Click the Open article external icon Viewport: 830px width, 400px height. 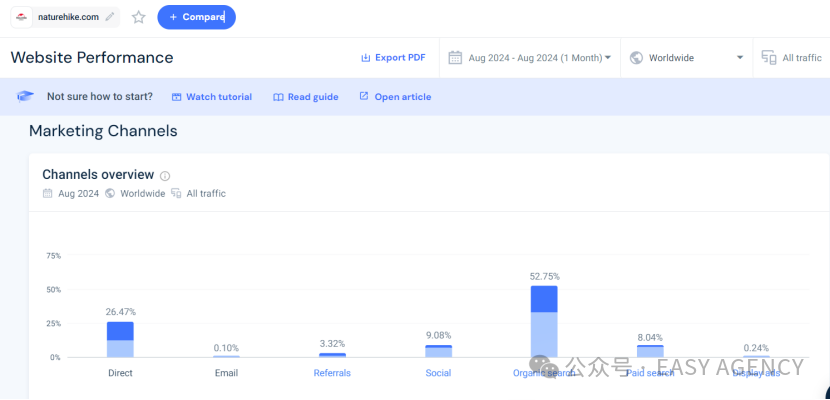[364, 96]
